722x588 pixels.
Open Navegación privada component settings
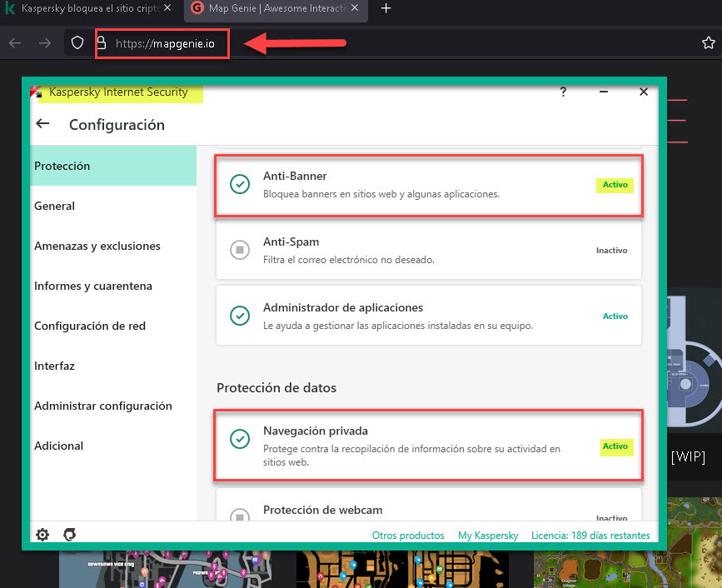coord(429,446)
